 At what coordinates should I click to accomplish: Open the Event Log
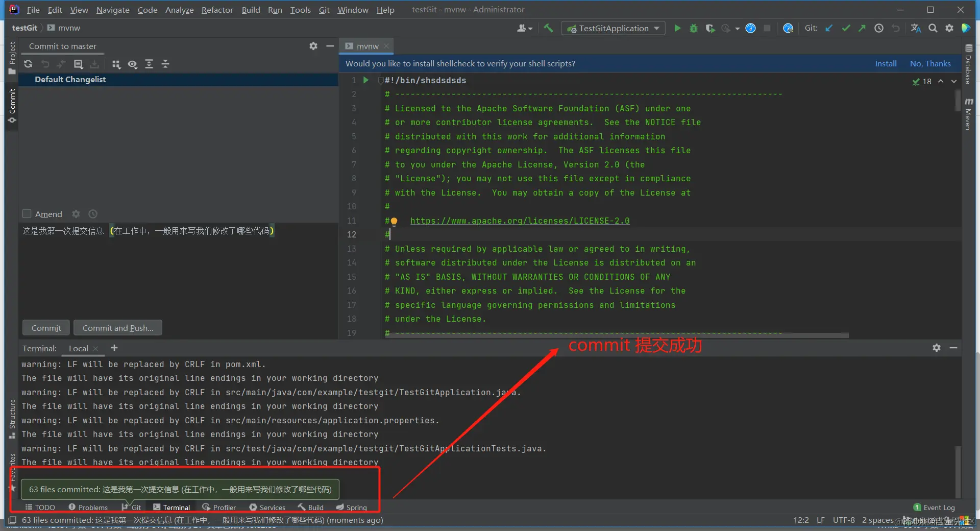pyautogui.click(x=934, y=507)
